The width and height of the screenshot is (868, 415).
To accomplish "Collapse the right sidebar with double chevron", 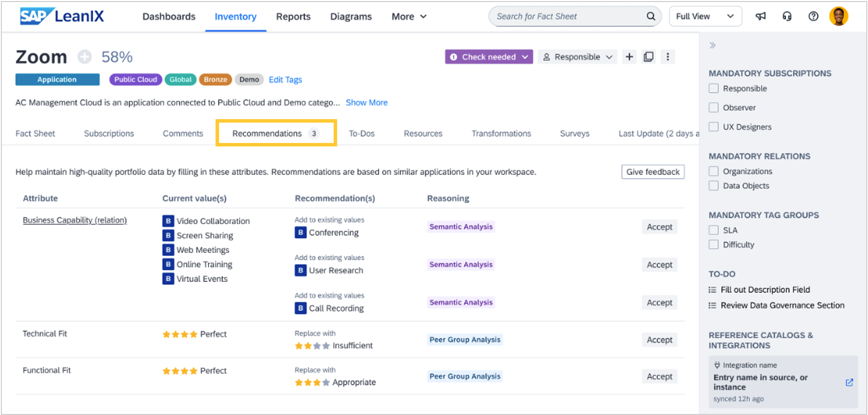I will [x=712, y=45].
